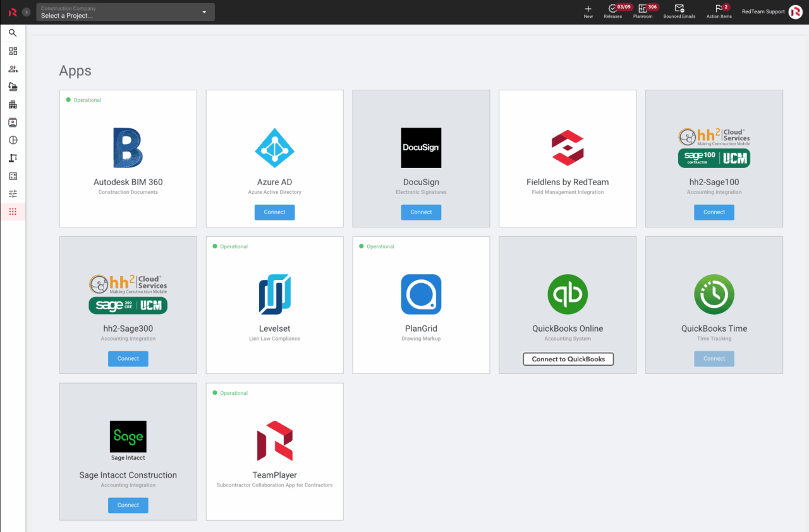
Task: Click the Drawing Markup subtitle
Action: pyautogui.click(x=421, y=339)
